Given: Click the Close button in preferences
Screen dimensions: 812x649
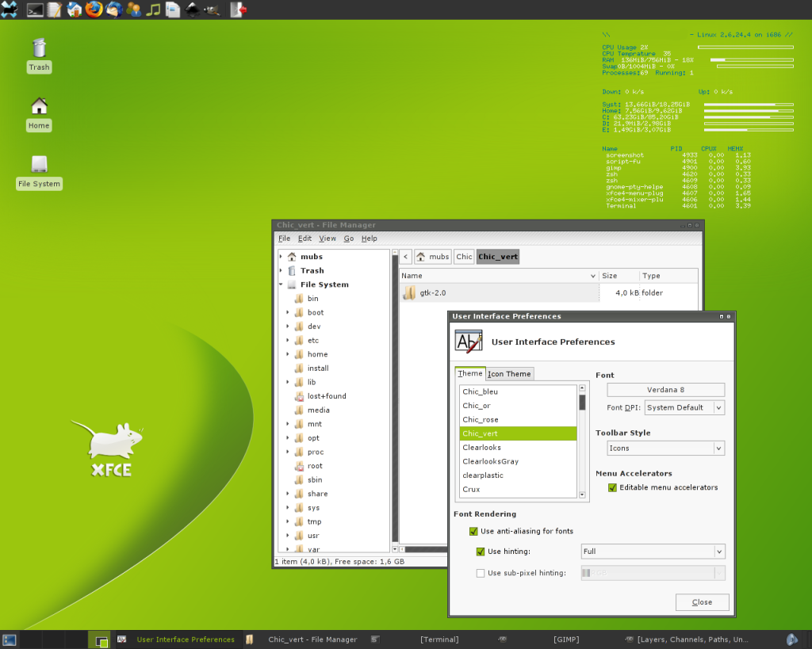Looking at the screenshot, I should point(703,602).
